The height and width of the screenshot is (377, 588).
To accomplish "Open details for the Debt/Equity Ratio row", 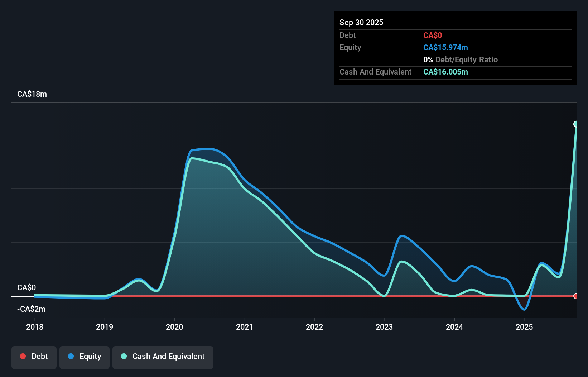I will pyautogui.click(x=461, y=59).
